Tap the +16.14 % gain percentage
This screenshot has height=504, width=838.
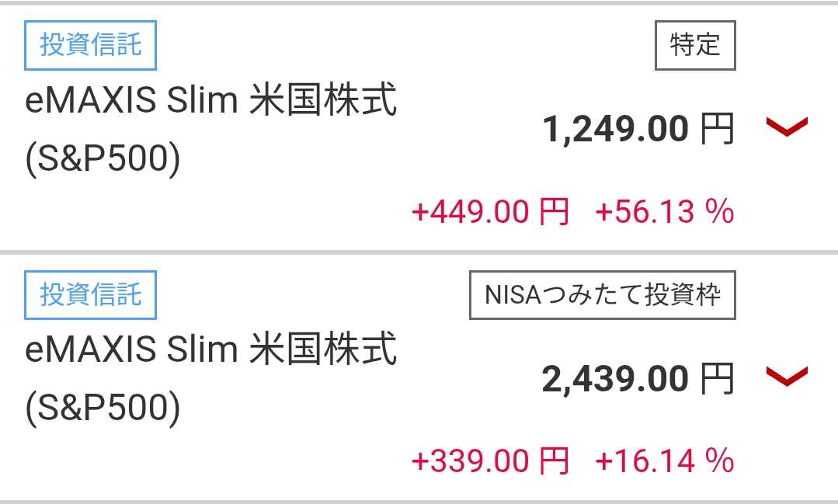coord(664,461)
